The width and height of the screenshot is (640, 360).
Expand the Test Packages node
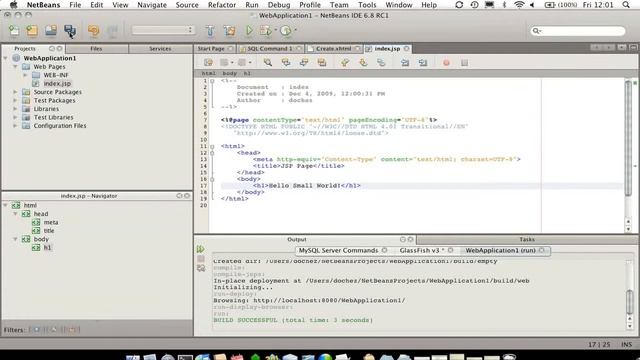[x=15, y=100]
